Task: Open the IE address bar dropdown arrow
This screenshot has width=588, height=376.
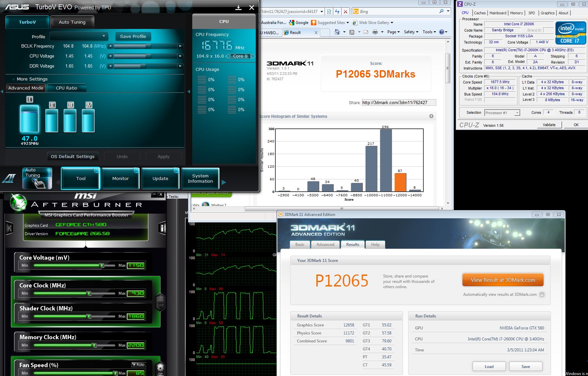Action: coord(322,12)
